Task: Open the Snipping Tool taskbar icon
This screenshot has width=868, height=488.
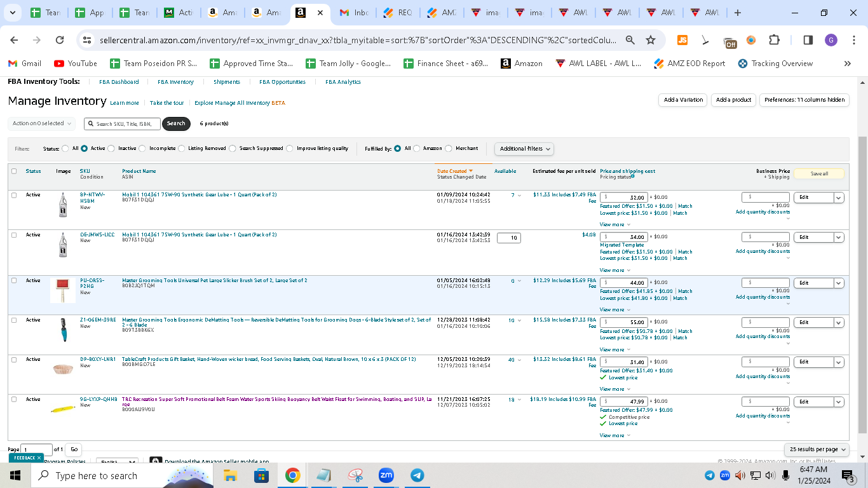Action: pos(355,475)
